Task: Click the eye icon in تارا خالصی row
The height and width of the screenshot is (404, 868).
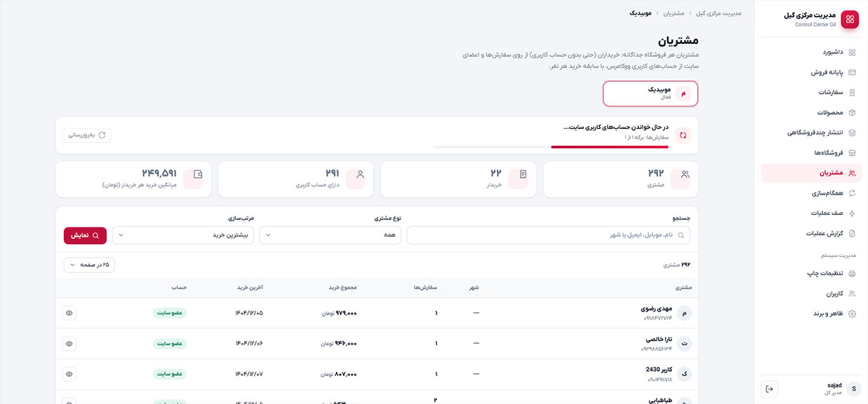Action: click(69, 344)
